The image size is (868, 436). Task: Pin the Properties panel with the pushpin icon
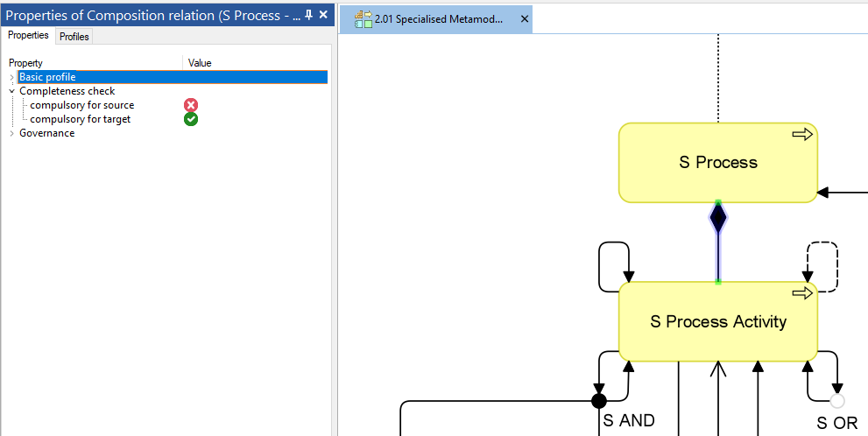click(x=308, y=15)
